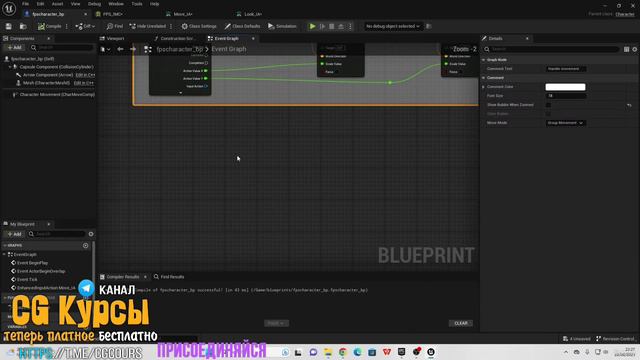Collapse the GRAPHS section
The width and height of the screenshot is (640, 360).
5,246
